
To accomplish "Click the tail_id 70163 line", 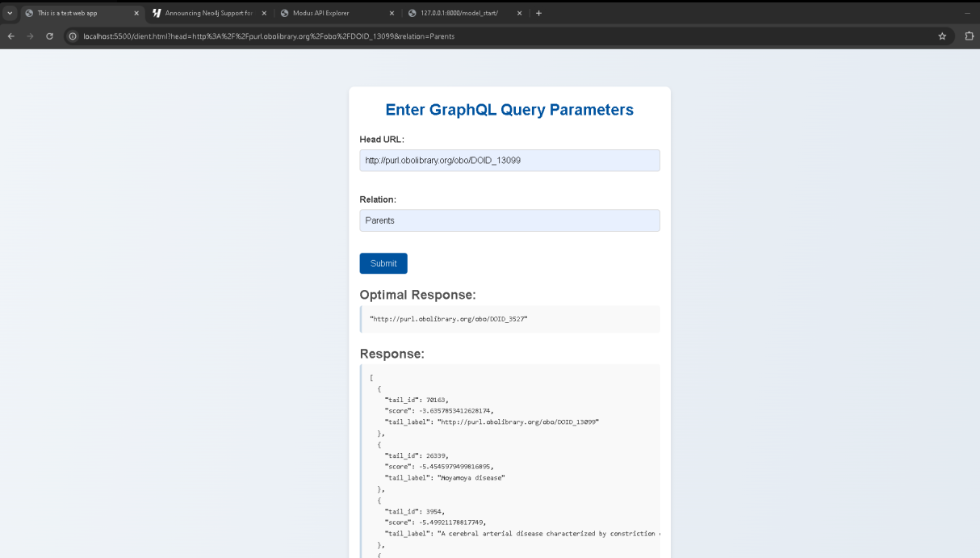I will [x=418, y=400].
